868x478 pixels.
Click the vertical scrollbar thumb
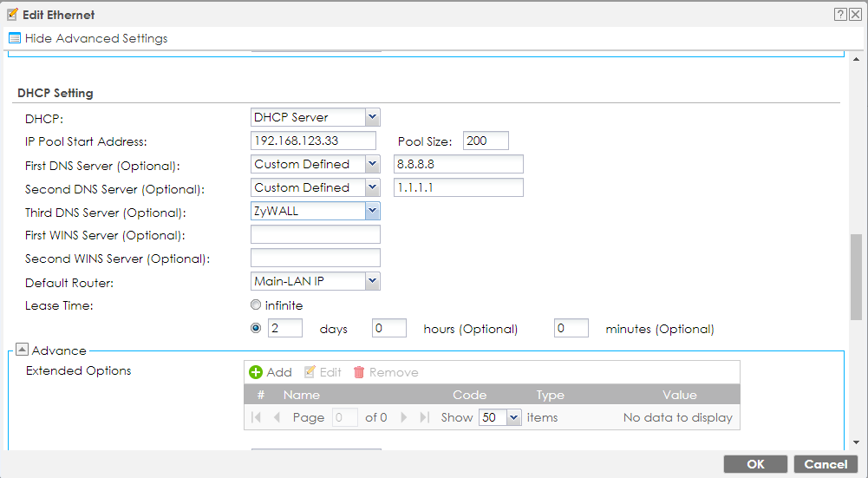[857, 277]
